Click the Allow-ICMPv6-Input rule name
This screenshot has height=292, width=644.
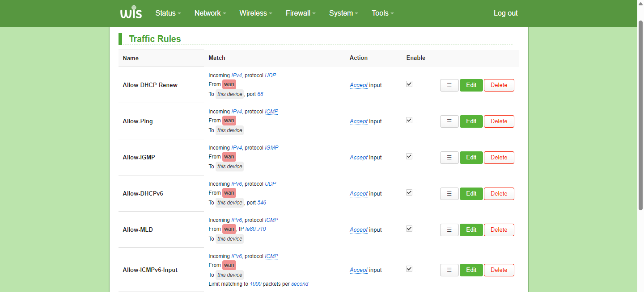tap(150, 270)
